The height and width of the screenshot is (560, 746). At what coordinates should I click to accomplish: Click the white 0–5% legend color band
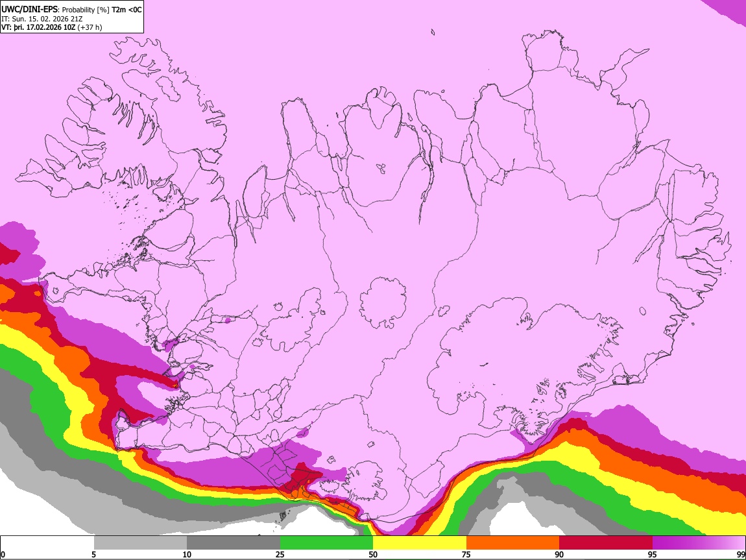coord(47,543)
